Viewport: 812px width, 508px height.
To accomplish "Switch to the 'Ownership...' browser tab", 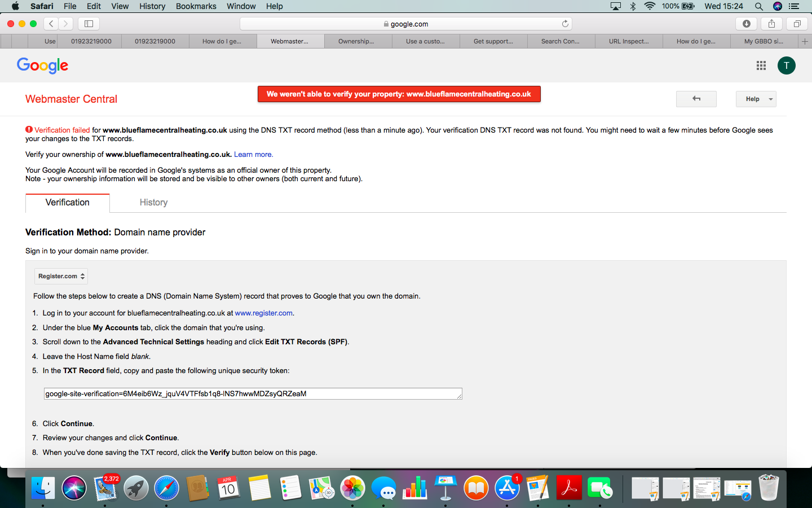I will 358,41.
